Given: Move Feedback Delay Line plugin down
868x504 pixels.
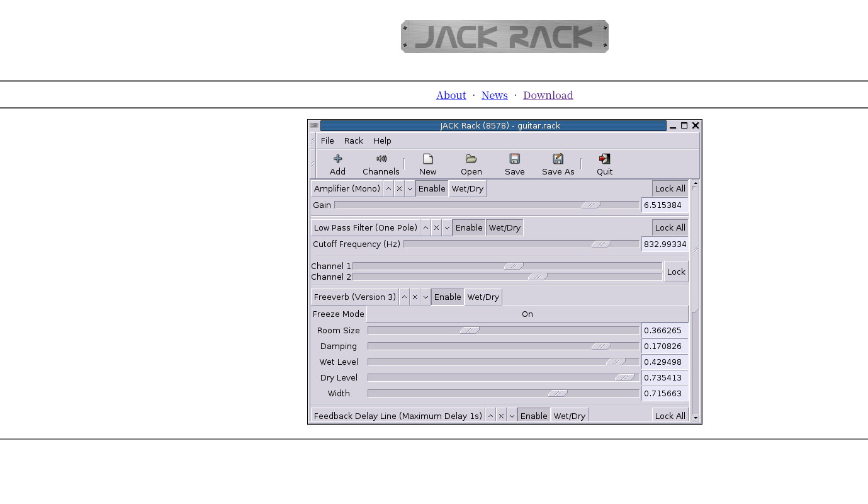Looking at the screenshot, I should point(512,416).
